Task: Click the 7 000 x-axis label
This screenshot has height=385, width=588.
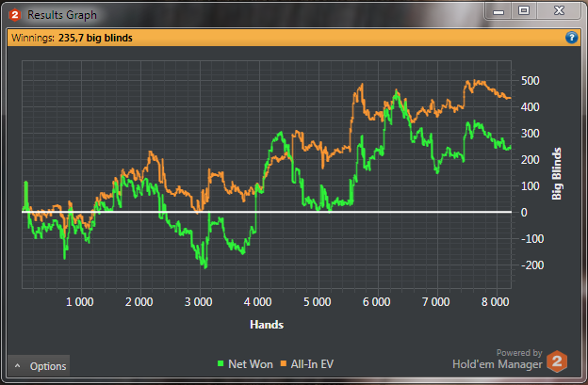Action: 435,302
